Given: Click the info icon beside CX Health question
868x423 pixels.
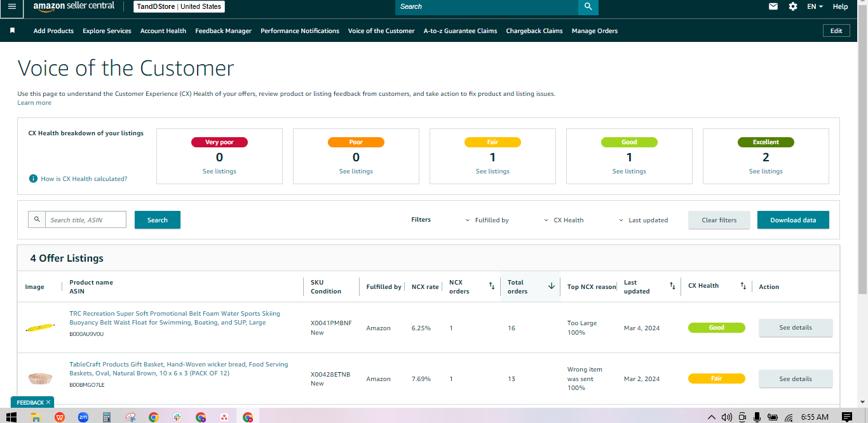Looking at the screenshot, I should click(33, 178).
